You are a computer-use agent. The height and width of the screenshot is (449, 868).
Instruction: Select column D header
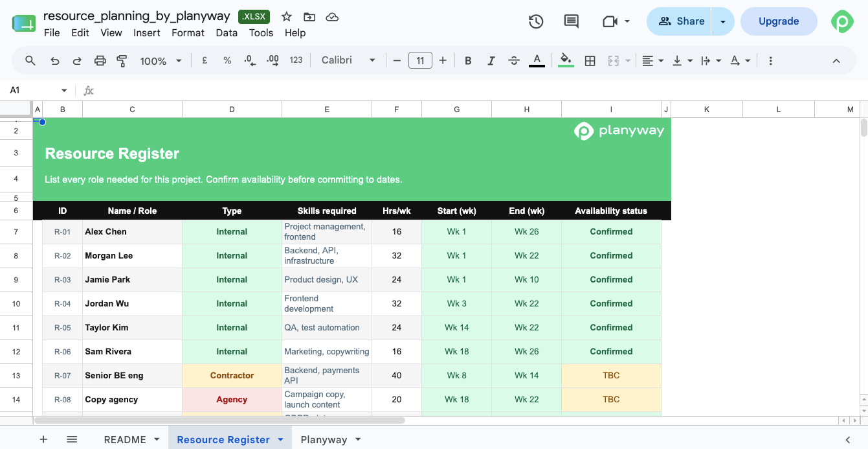click(x=232, y=109)
